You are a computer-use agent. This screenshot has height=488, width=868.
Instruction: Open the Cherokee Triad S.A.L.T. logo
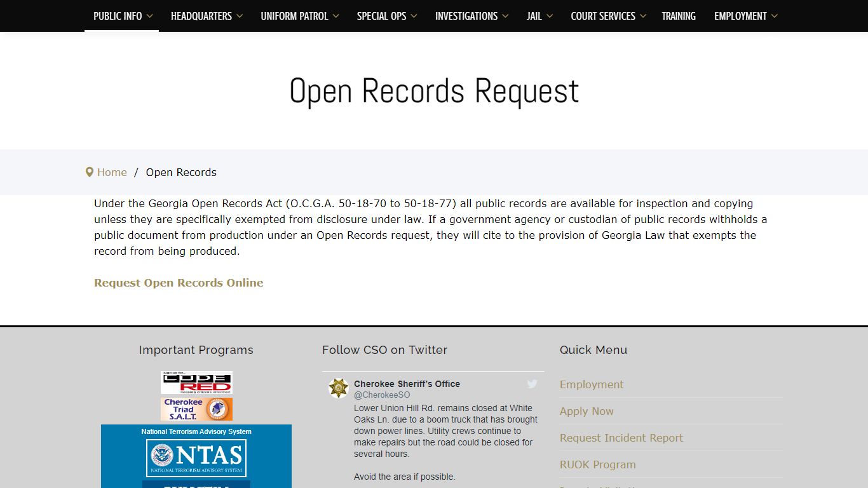tap(196, 409)
